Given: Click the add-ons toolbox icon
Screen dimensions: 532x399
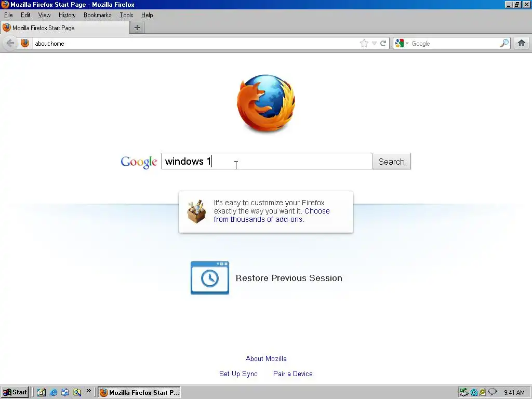Looking at the screenshot, I should (196, 212).
